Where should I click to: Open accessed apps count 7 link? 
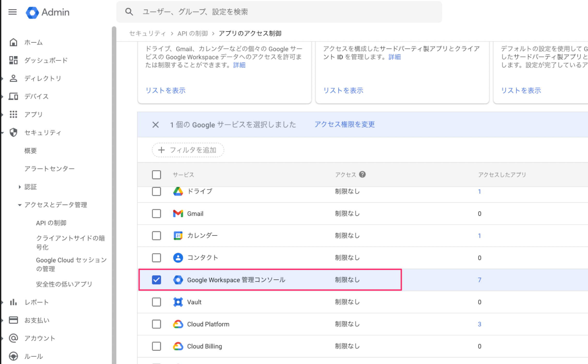[479, 280]
